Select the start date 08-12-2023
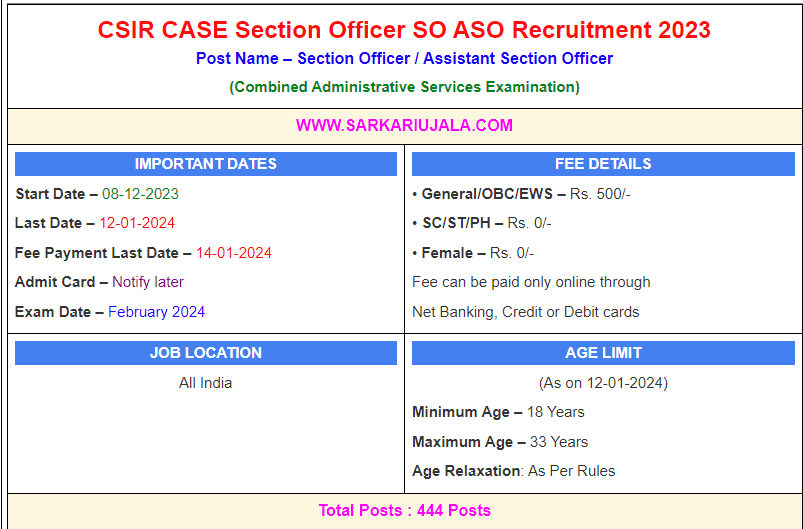This screenshot has width=803, height=529. (140, 194)
